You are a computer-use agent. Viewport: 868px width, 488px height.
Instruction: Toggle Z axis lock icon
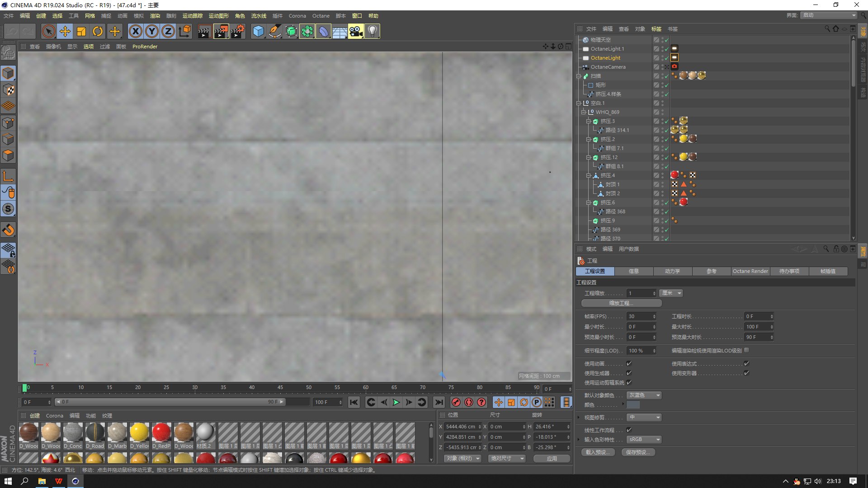pos(168,31)
